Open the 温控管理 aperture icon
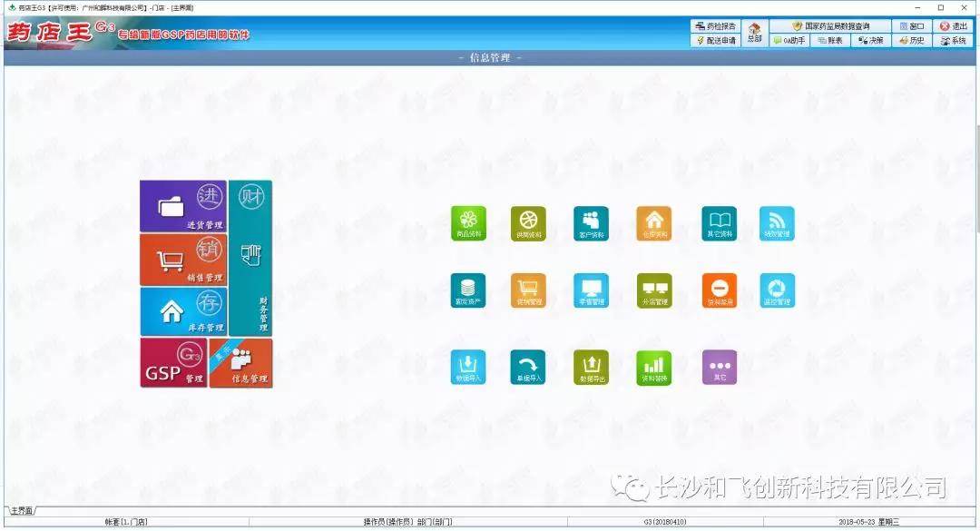Image resolution: width=980 pixels, height=531 pixels. tap(777, 290)
